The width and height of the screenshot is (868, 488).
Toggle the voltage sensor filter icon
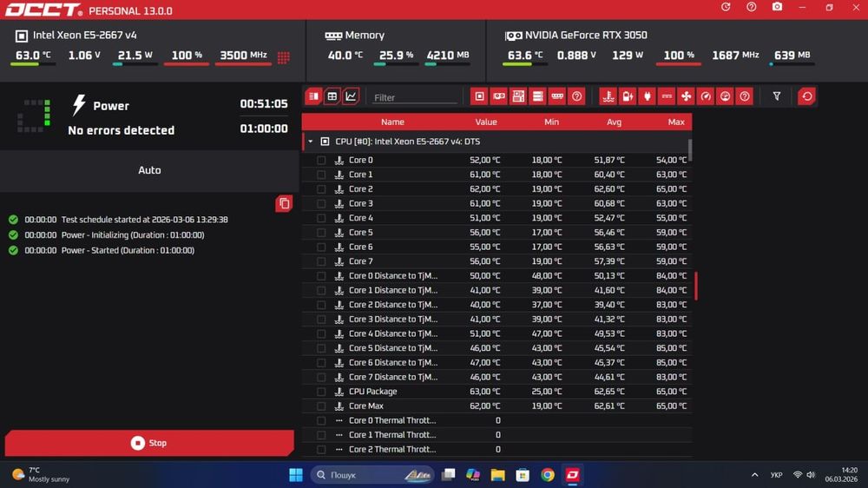(628, 96)
